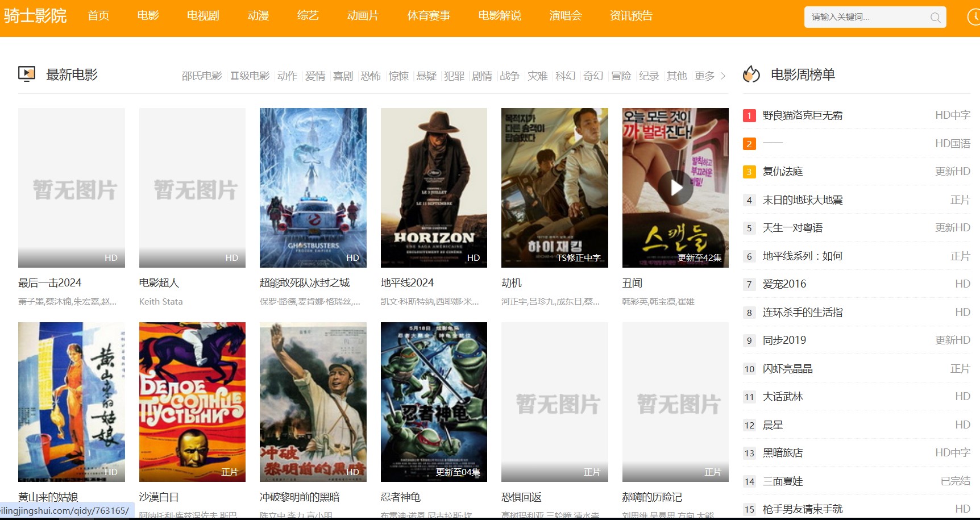Screen dimensions: 980x520
Task: Open 体育赛事 nav item
Action: point(429,16)
